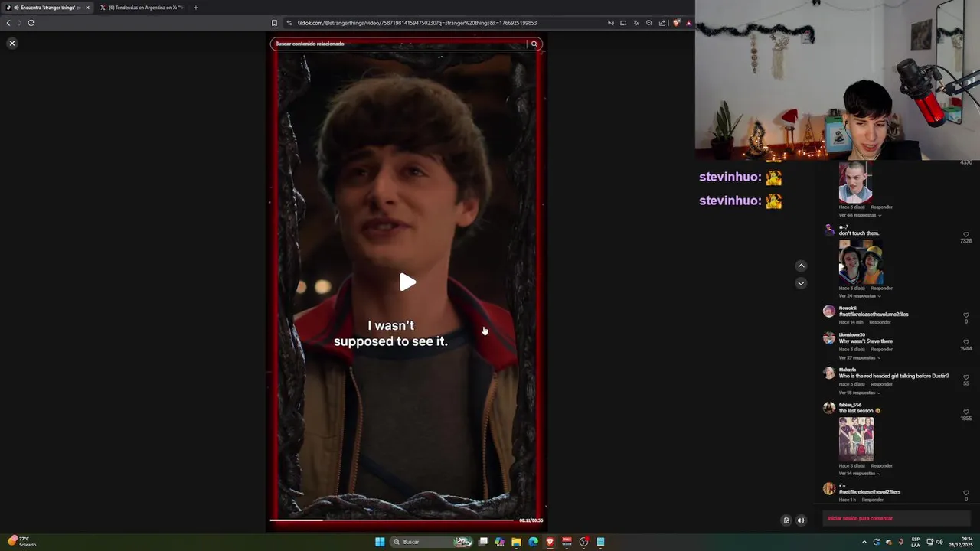Go forward in browser history
The width and height of the screenshot is (980, 551).
(20, 23)
